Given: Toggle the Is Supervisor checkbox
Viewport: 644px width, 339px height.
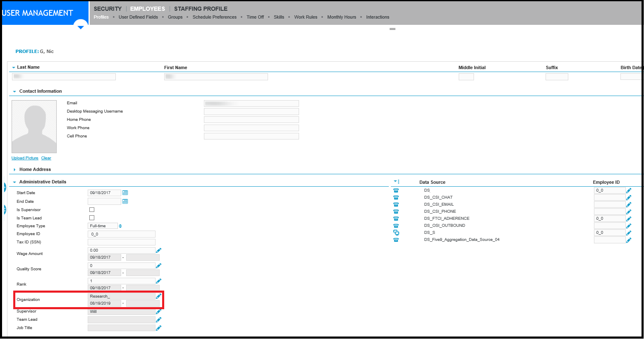Looking at the screenshot, I should tap(92, 210).
